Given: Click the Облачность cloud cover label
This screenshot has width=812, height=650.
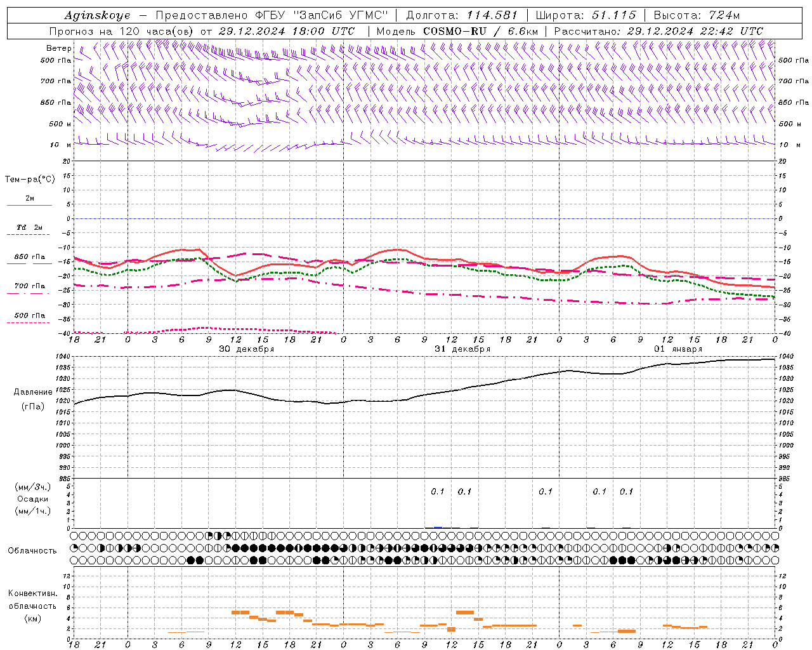Looking at the screenshot, I should coord(32,551).
